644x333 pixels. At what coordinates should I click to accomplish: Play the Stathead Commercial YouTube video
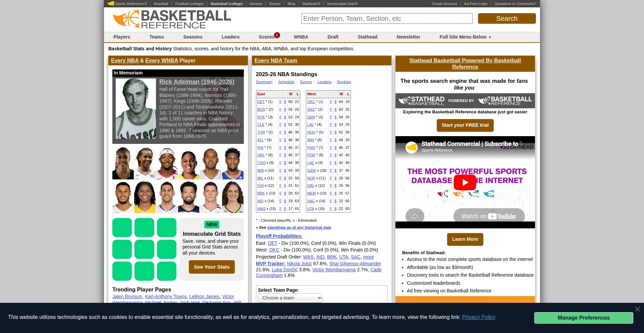coord(465,182)
